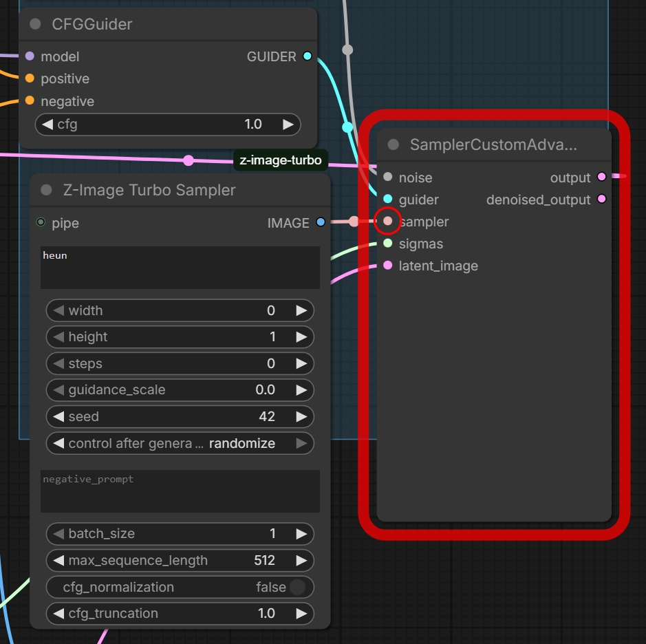This screenshot has width=646, height=644.
Task: Toggle the cfg_normalization switch
Action: click(x=297, y=587)
